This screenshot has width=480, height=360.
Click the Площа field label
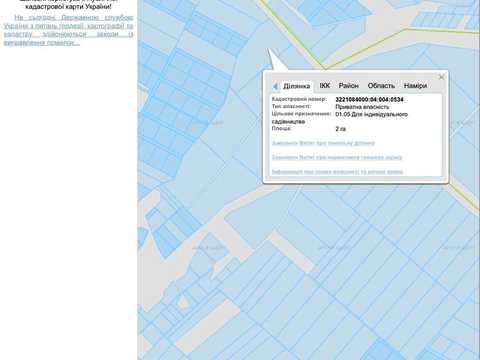[x=281, y=128]
